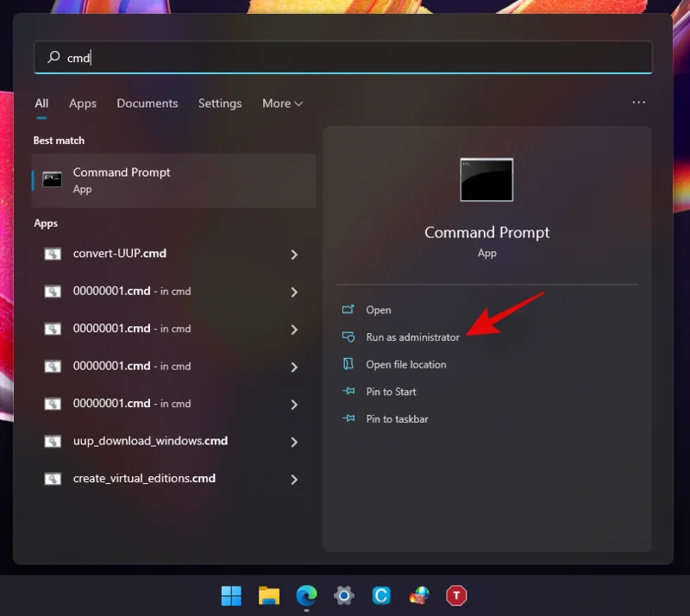
Task: Click the Pin to Start pin icon
Action: click(349, 392)
